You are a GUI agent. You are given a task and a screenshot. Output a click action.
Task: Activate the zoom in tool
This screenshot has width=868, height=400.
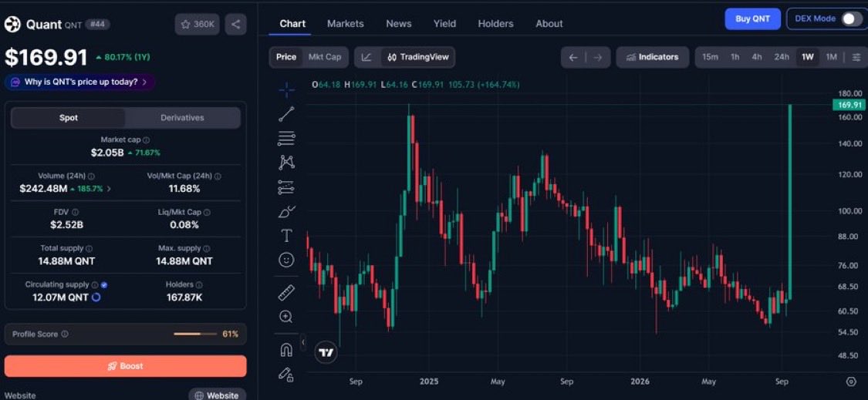pos(286,317)
